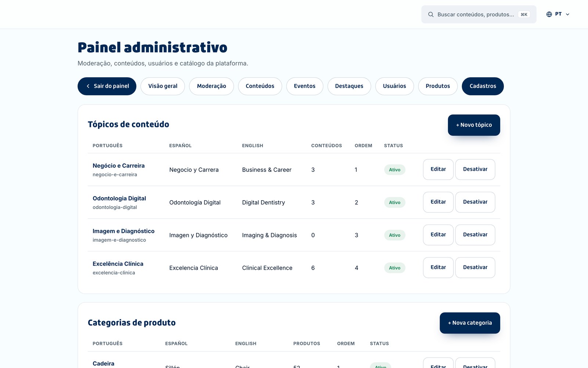Click the search magnifier icon

coord(431,14)
